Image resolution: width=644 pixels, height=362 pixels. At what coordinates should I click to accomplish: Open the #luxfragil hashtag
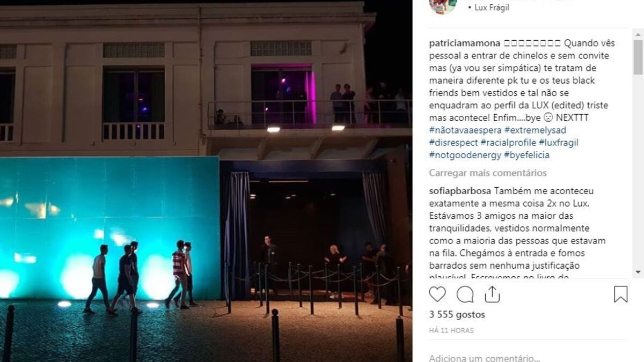point(558,143)
